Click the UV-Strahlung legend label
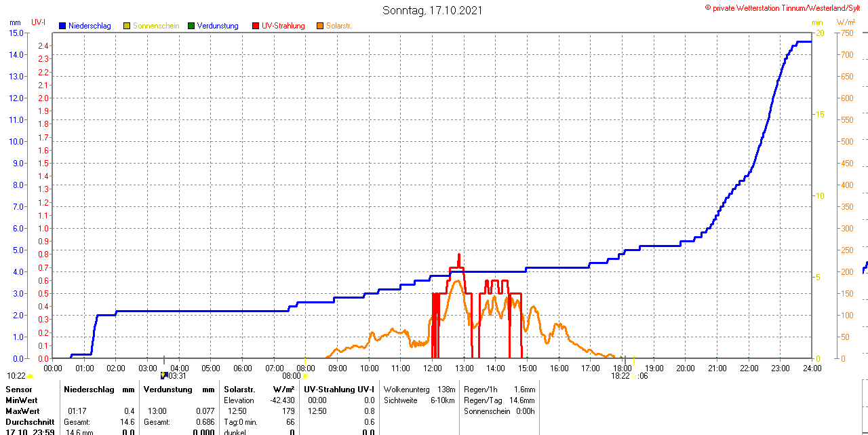The height and width of the screenshot is (435, 868). pyautogui.click(x=283, y=26)
